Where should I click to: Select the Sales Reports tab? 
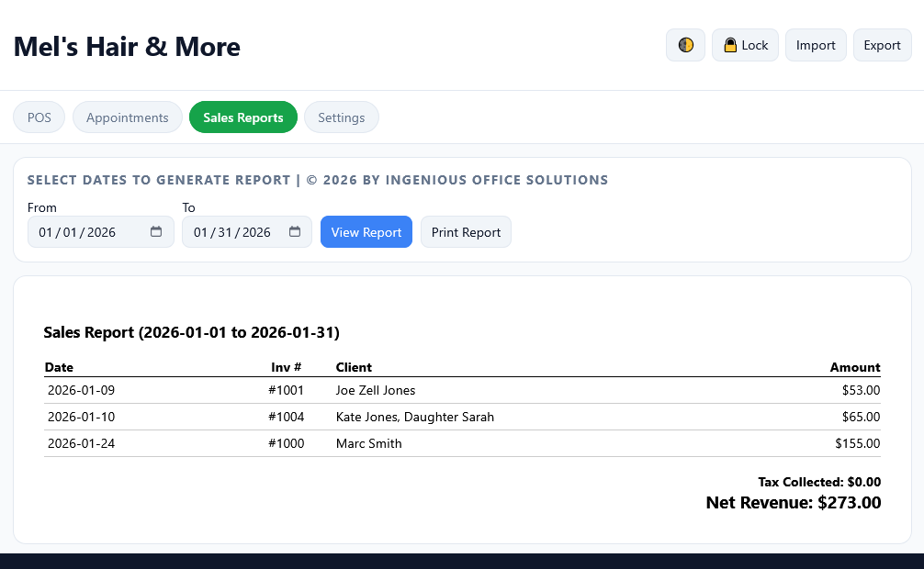click(243, 117)
